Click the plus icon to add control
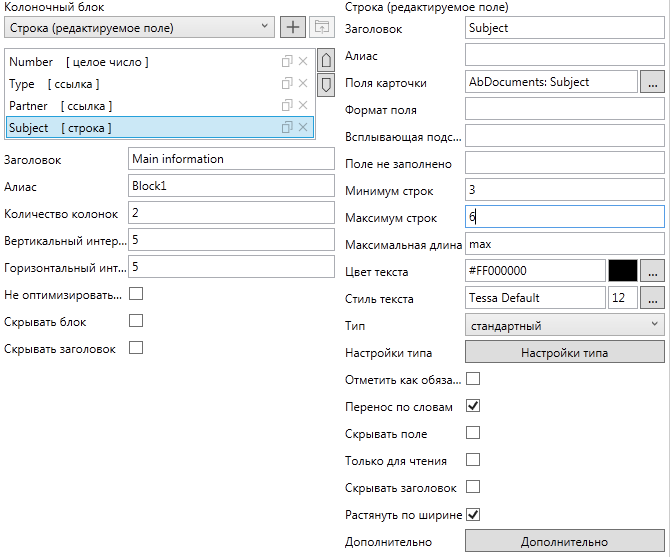This screenshot has width=670, height=557. click(x=292, y=26)
